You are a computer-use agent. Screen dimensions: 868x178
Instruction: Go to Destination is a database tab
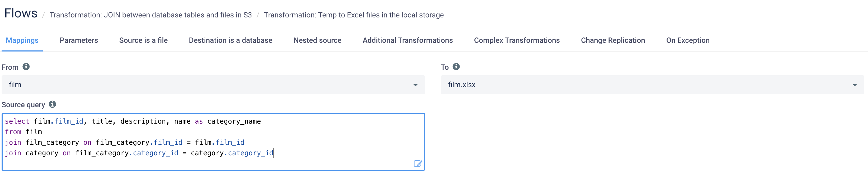(x=230, y=40)
